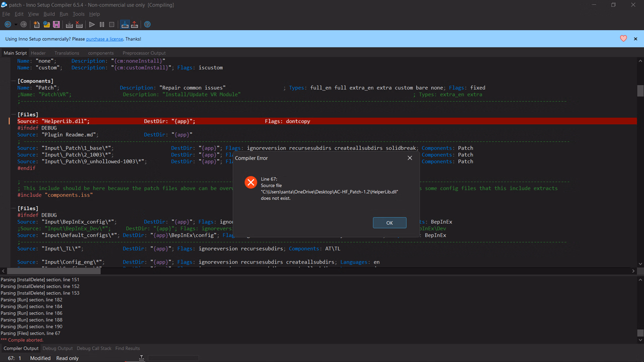
Task: Click OK in the Compiler Error dialog
Action: (389, 223)
